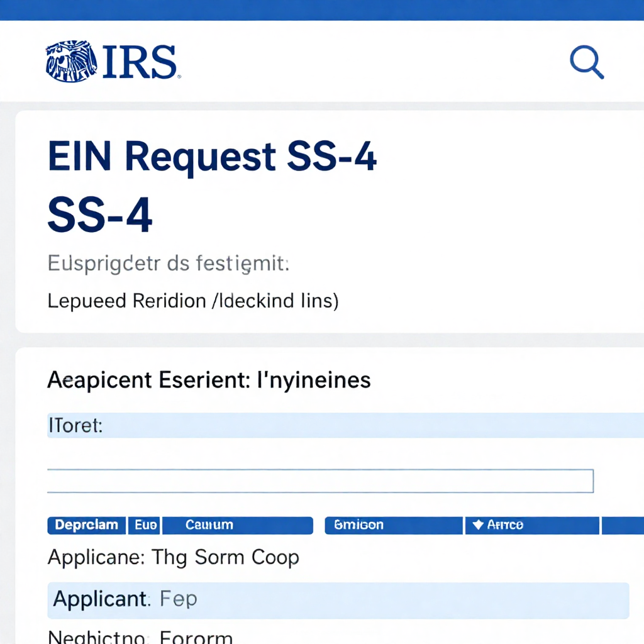Click the EIN Request SS-4 heading
The image size is (644, 644).
click(x=212, y=156)
